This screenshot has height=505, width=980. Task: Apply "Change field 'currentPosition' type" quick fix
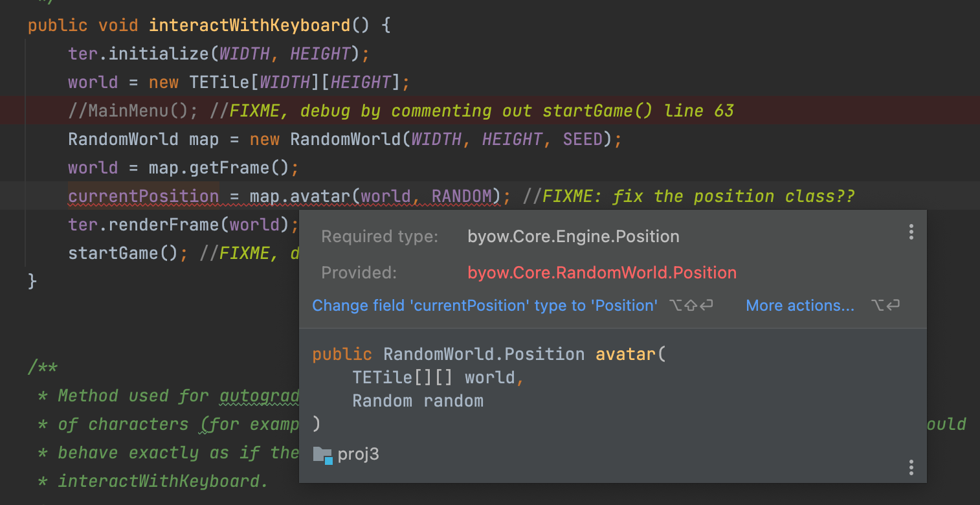coord(485,306)
